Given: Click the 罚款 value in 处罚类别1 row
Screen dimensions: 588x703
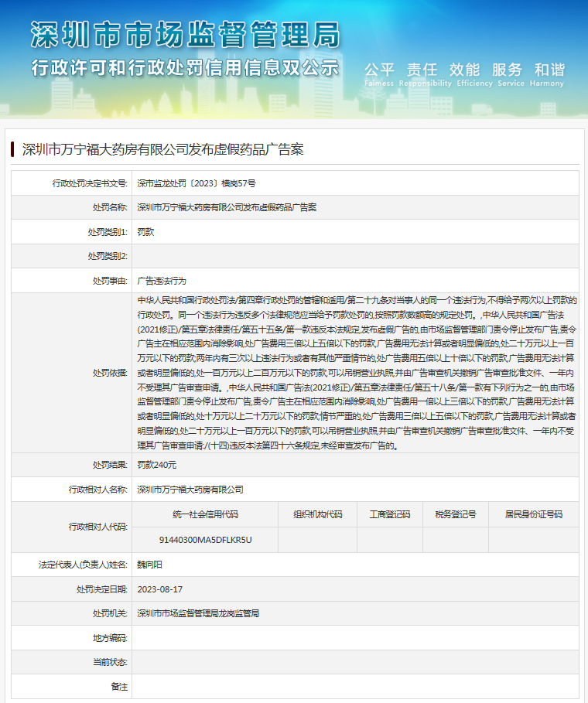Looking at the screenshot, I should point(145,232).
